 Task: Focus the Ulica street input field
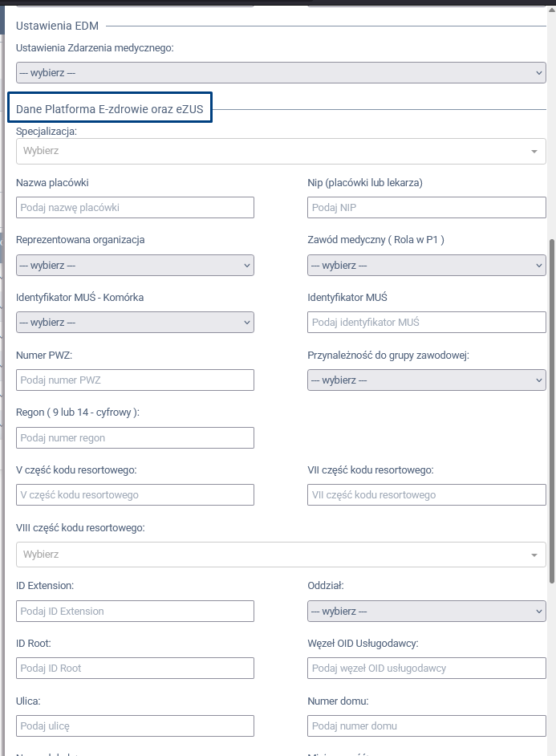[135, 726]
